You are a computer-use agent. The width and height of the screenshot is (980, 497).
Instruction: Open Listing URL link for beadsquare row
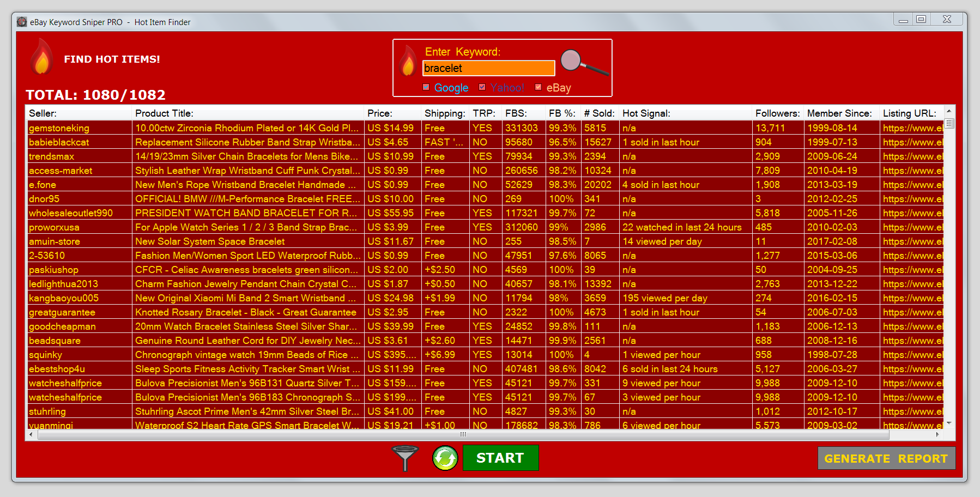pyautogui.click(x=913, y=341)
